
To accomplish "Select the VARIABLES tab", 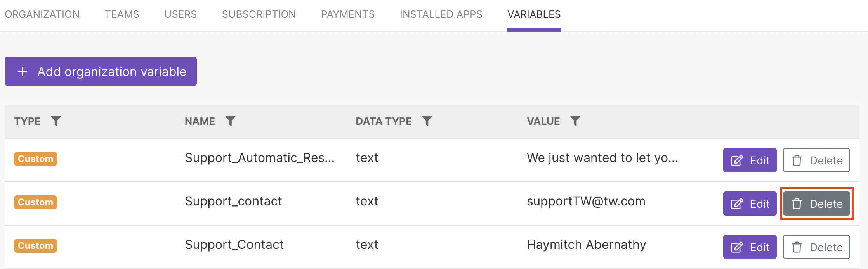I will click(534, 14).
